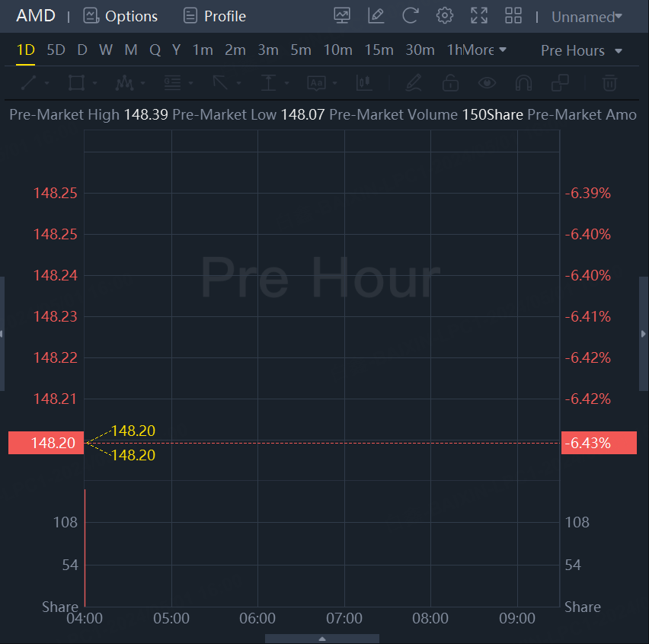Click the refresh chart icon

pyautogui.click(x=411, y=16)
